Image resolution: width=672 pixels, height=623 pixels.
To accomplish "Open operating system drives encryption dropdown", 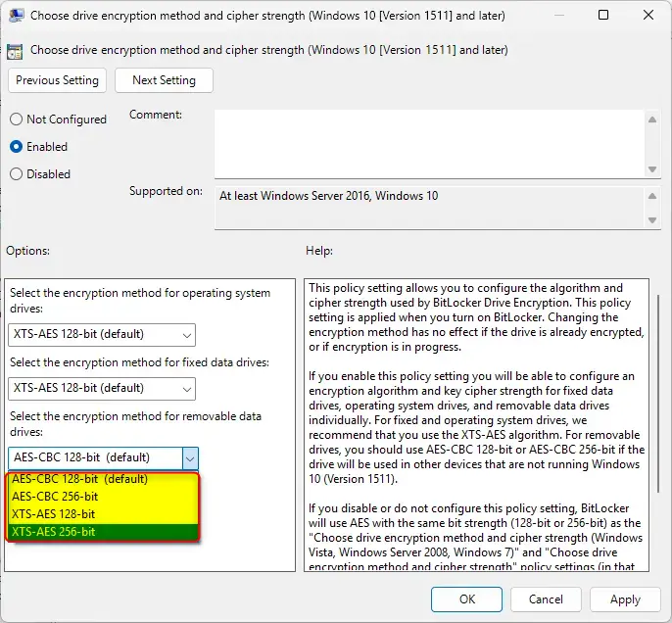I will [102, 335].
